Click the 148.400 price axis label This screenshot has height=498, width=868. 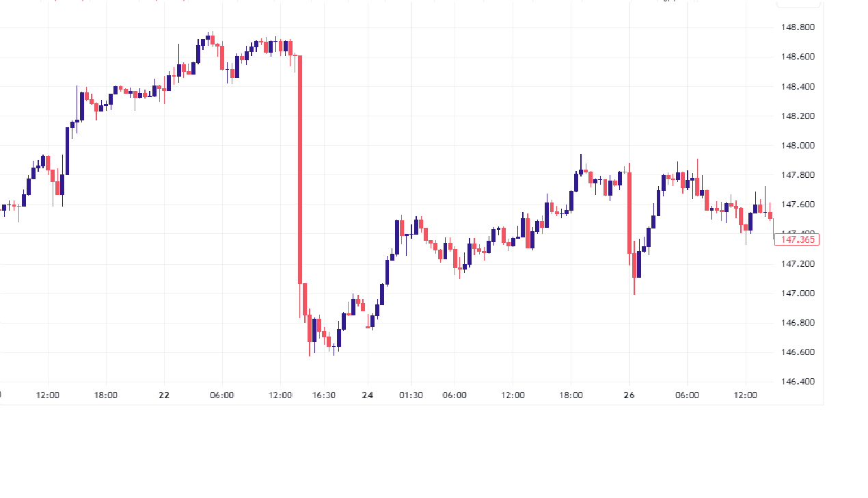point(798,87)
